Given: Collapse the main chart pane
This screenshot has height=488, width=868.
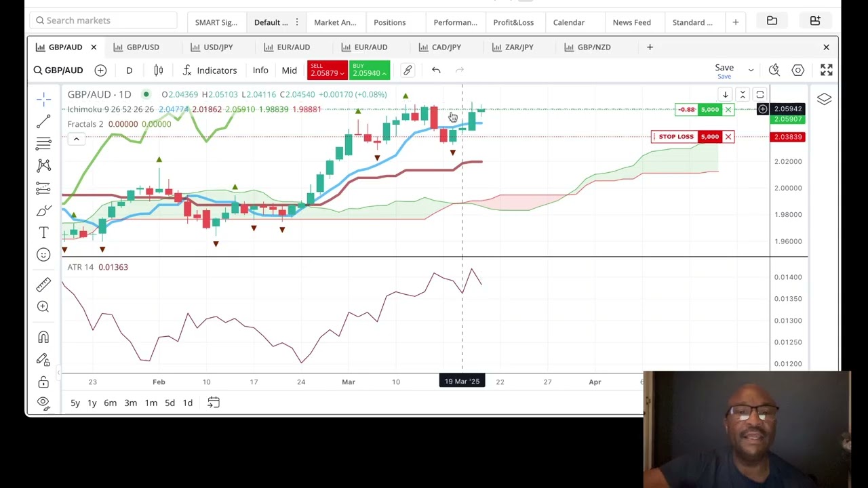Looking at the screenshot, I should 743,95.
